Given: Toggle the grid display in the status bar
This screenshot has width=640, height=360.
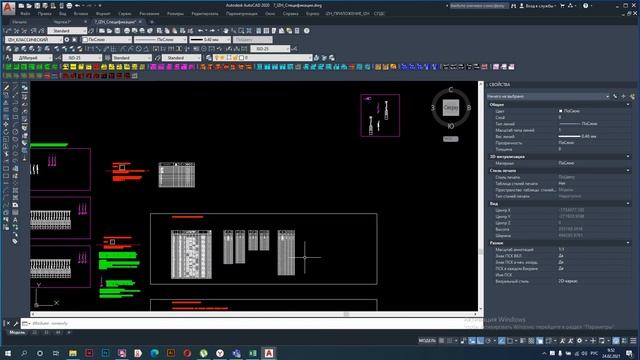Looking at the screenshot, I should [x=441, y=340].
